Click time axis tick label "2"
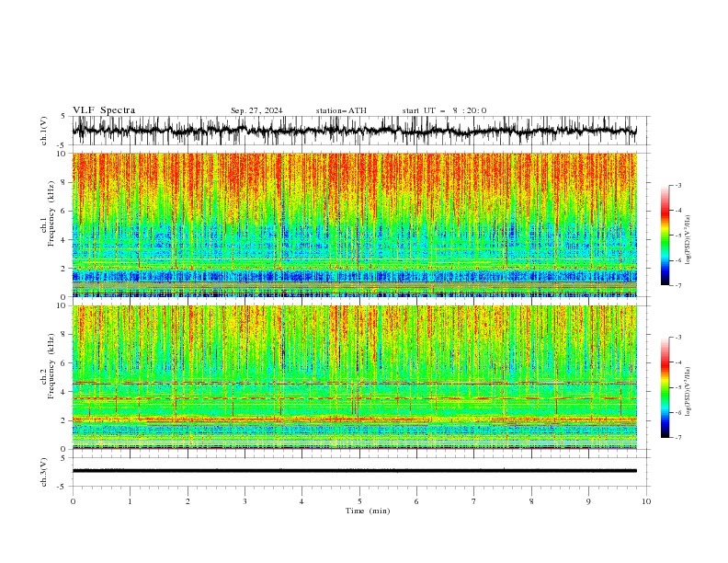Screen dimensions: 728x563 coord(188,501)
